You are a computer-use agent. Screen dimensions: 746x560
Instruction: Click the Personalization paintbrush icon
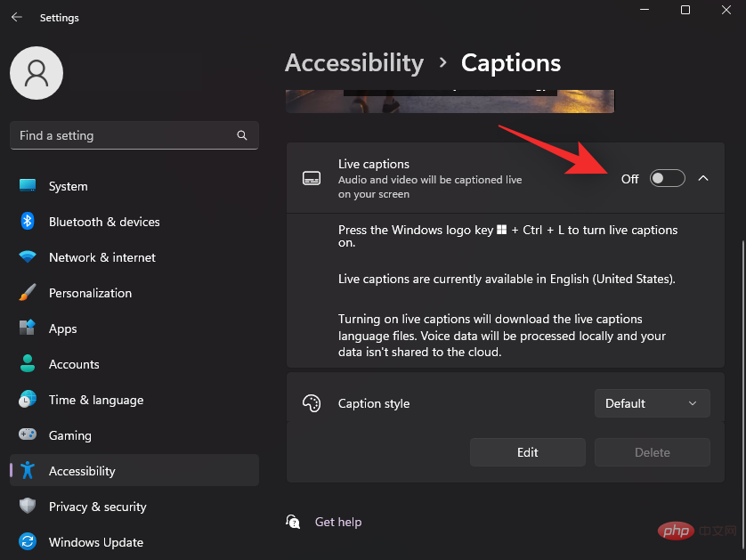click(28, 292)
